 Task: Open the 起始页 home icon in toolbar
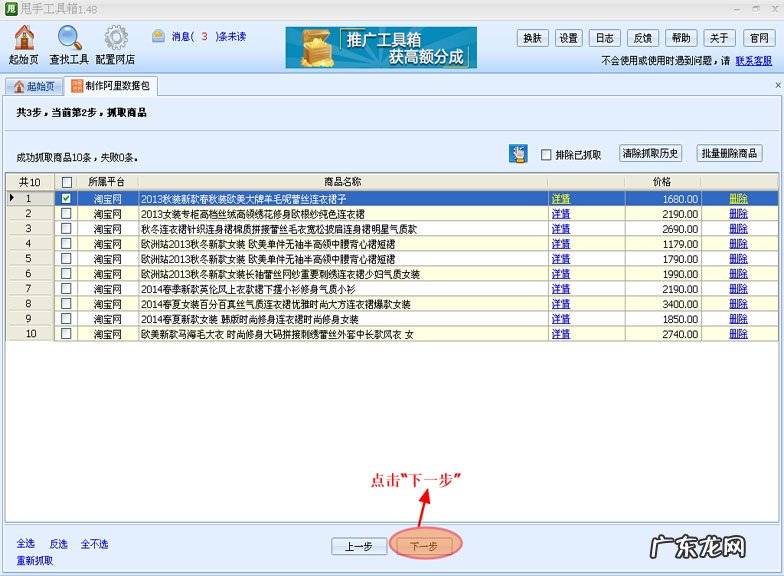click(x=24, y=45)
